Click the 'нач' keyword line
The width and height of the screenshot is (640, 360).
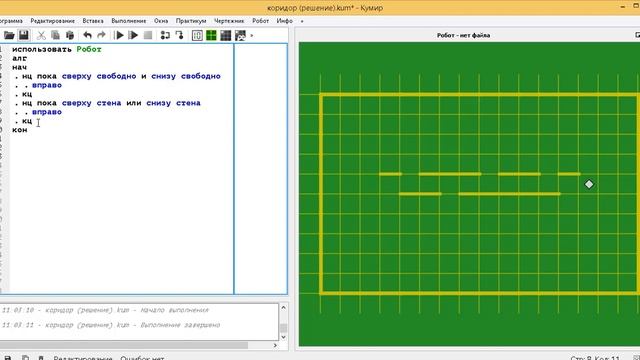coord(20,67)
